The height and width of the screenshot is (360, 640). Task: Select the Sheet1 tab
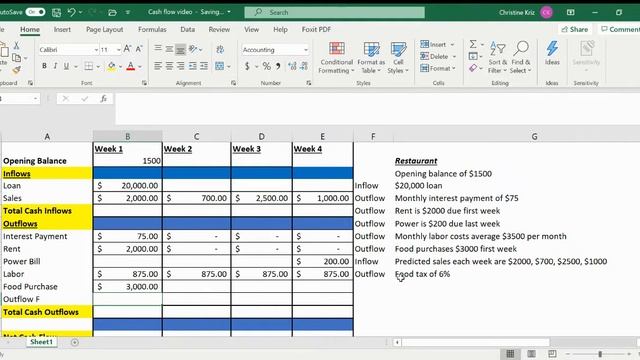[x=41, y=342]
